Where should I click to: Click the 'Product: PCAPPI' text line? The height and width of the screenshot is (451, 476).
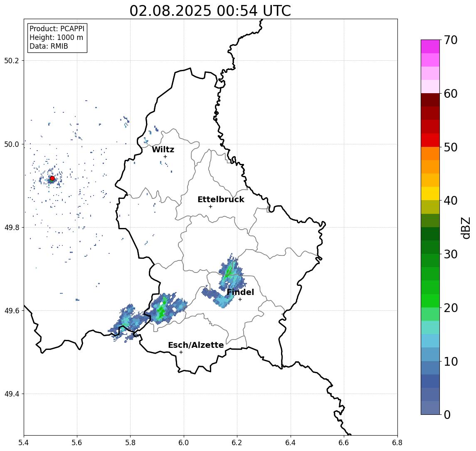pyautogui.click(x=57, y=29)
